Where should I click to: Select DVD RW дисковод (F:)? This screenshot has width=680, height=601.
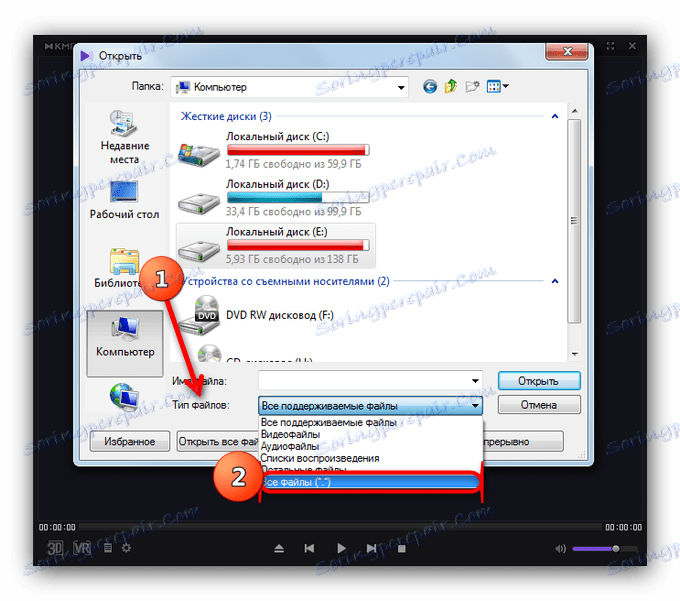pyautogui.click(x=256, y=315)
